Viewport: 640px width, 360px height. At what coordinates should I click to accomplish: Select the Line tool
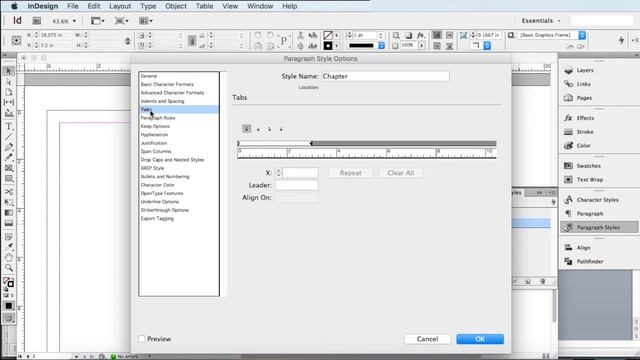9,137
